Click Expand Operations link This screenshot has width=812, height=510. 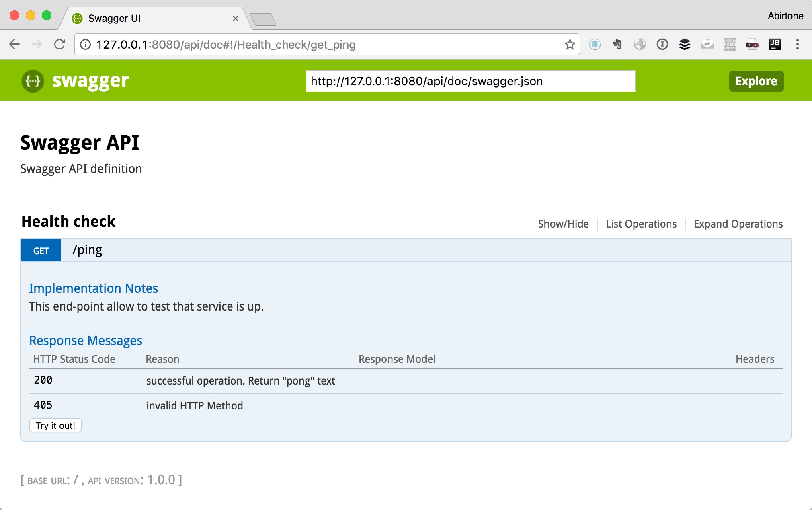point(738,224)
